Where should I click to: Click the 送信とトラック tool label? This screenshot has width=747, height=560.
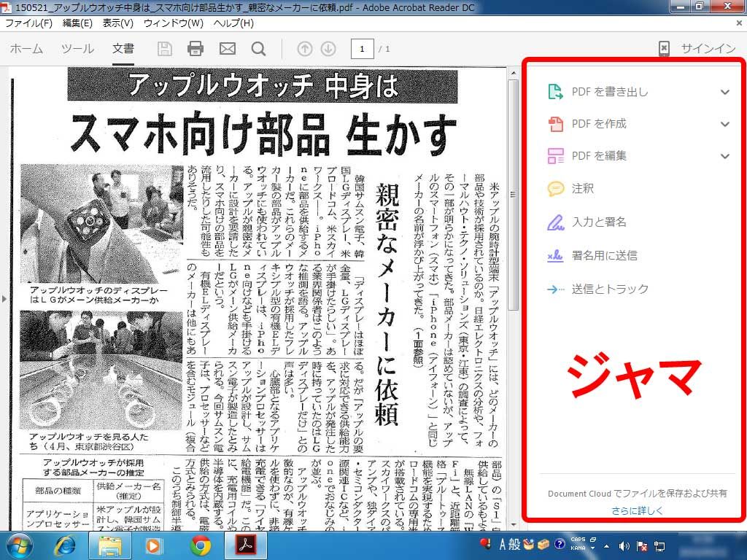[x=610, y=289]
